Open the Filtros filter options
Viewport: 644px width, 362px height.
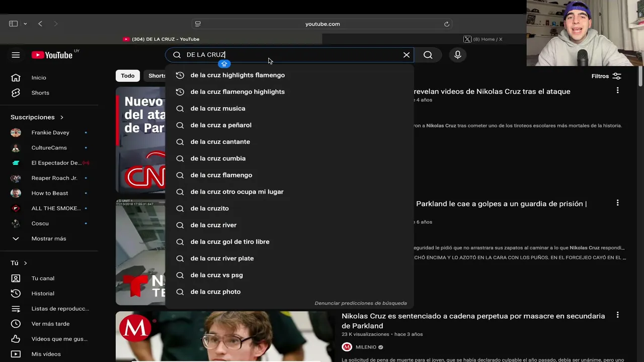606,76
